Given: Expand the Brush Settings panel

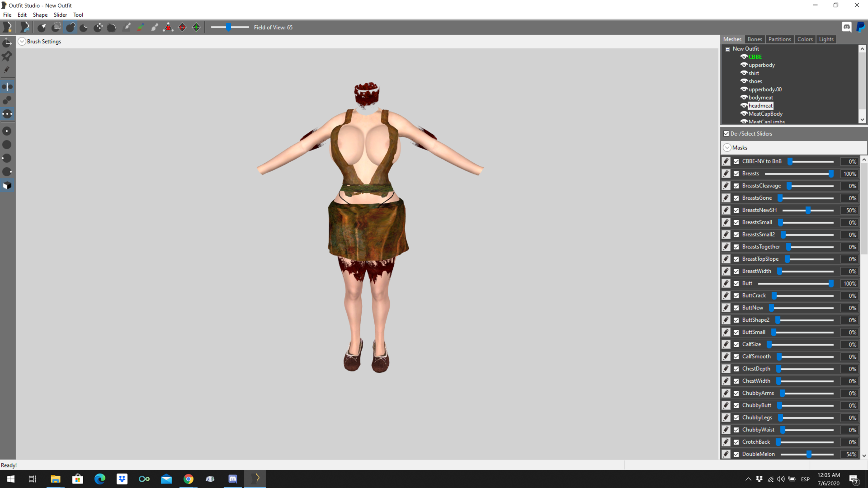Looking at the screenshot, I should click(x=22, y=42).
